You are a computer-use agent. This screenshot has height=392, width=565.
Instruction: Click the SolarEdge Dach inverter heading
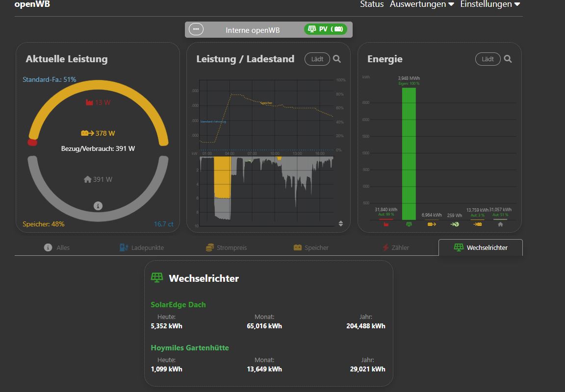click(178, 305)
